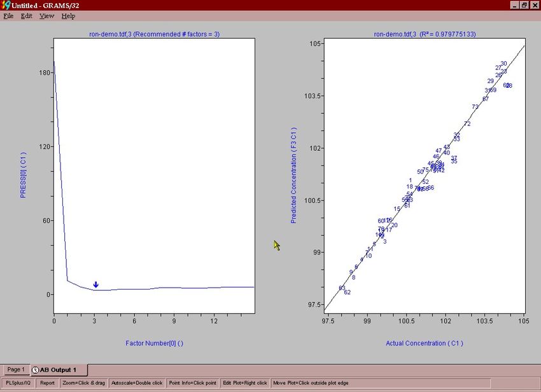The image size is (541, 392).
Task: Click the Actual Concentration (C1) axis label
Action: pos(425,344)
